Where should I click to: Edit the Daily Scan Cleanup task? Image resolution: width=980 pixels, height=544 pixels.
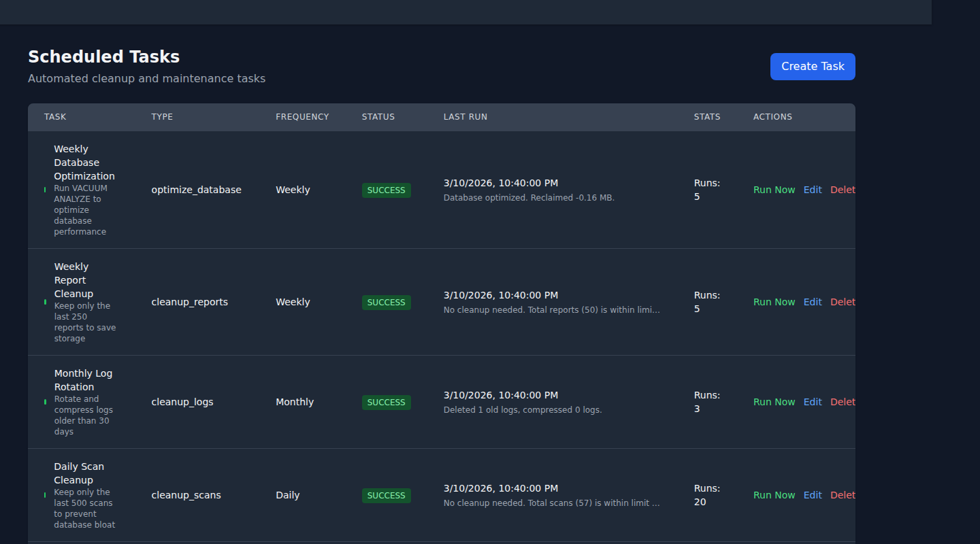(x=813, y=495)
